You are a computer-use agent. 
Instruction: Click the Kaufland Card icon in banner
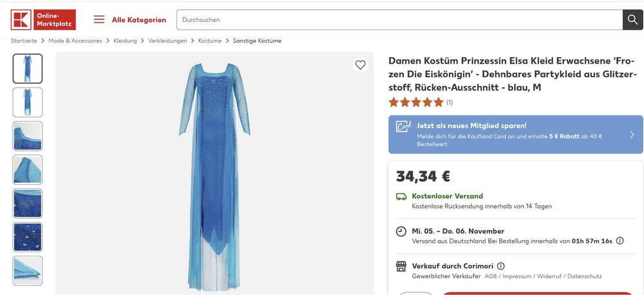click(x=403, y=126)
